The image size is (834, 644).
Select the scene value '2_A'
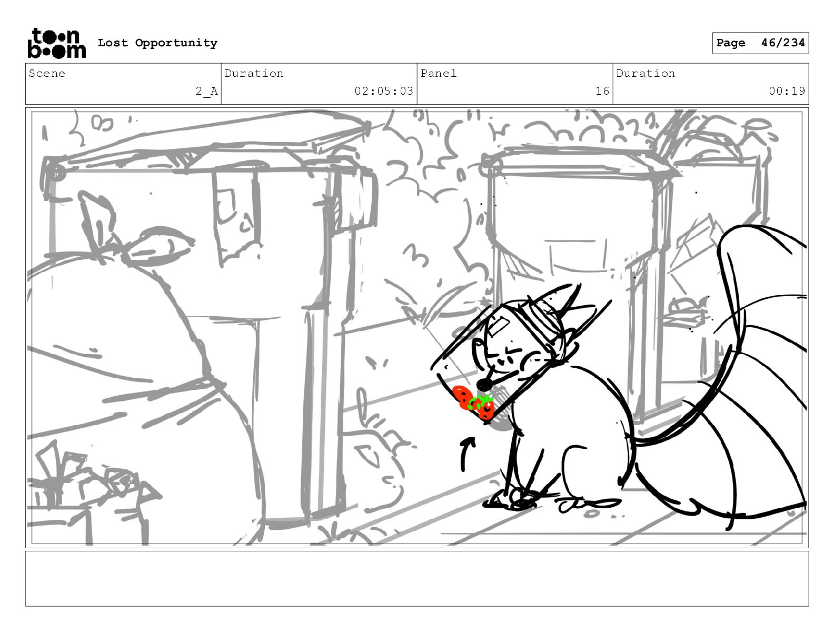pos(206,92)
